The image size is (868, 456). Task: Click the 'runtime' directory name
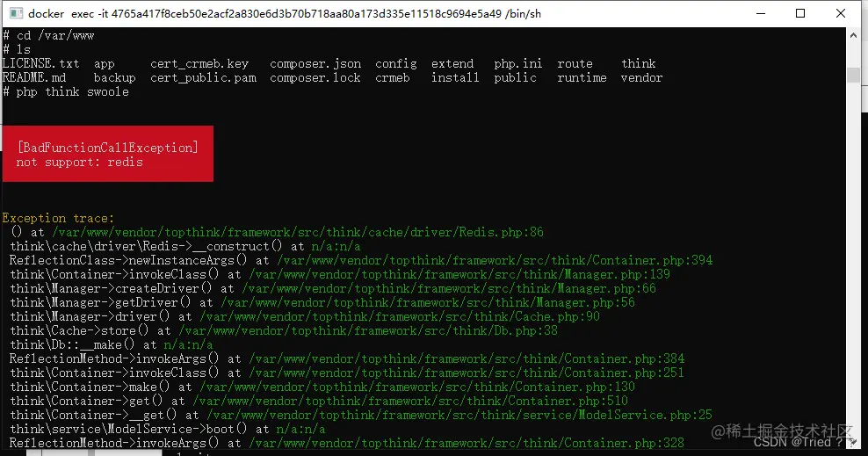582,77
